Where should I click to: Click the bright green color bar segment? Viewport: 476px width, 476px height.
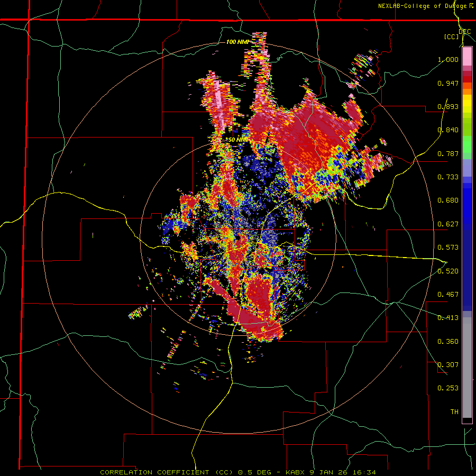coord(467,144)
